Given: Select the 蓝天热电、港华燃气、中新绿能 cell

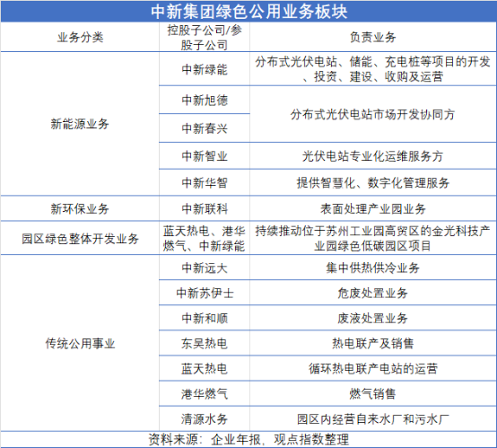Looking at the screenshot, I should [x=205, y=238].
